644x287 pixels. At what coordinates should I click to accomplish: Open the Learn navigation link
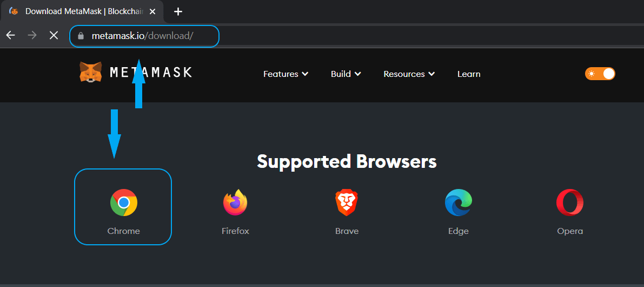(x=469, y=74)
